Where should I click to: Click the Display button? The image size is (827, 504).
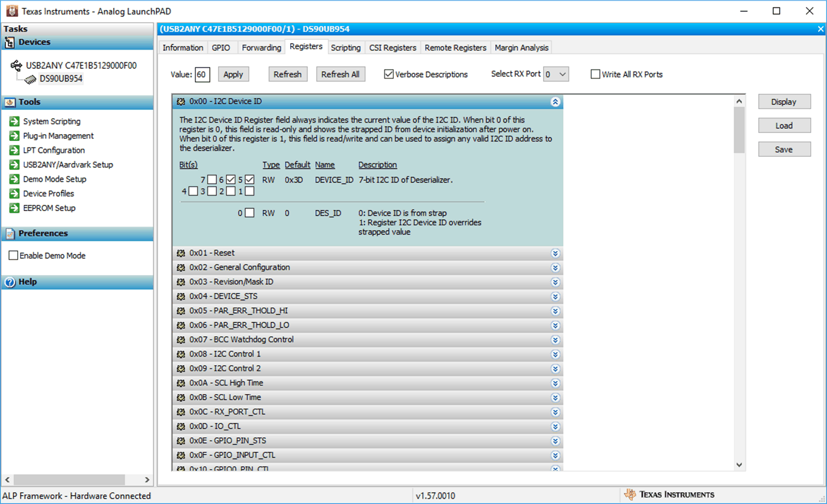[x=784, y=101]
